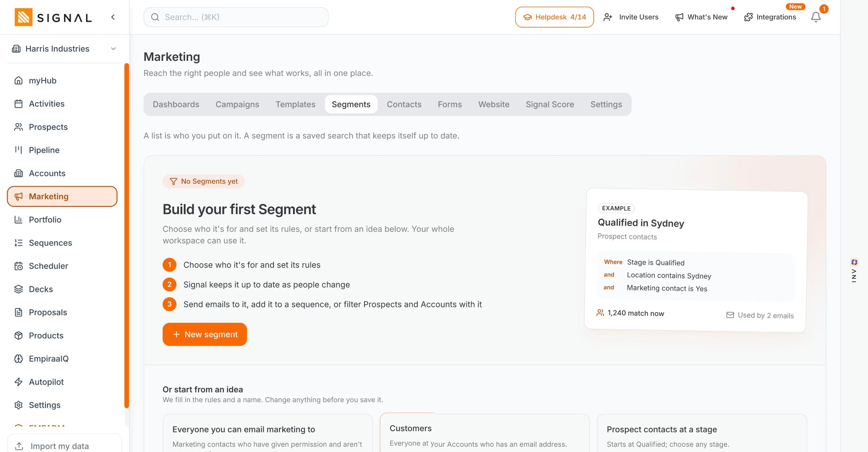Open the Scheduler calendar-clock icon
868x452 pixels.
(x=19, y=266)
